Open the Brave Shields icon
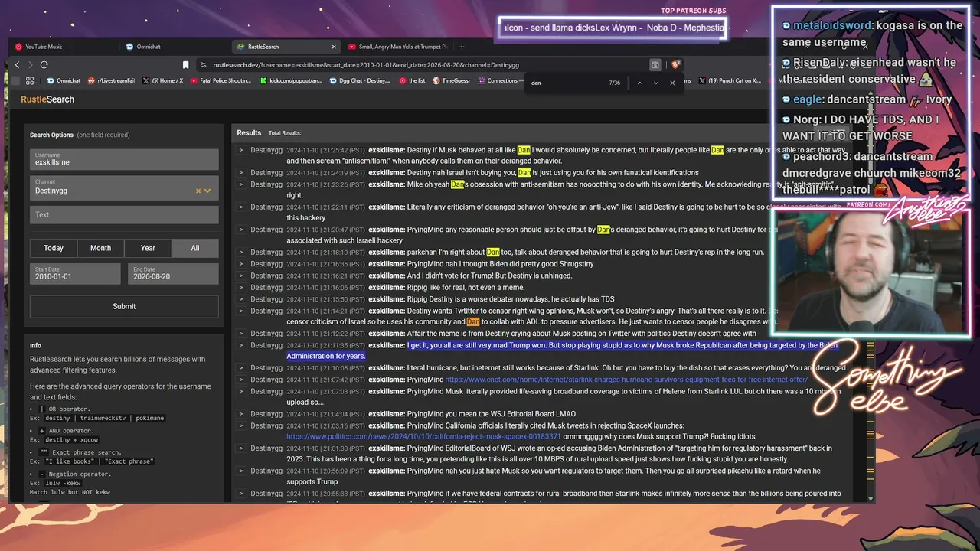The image size is (980, 551). 676,65
